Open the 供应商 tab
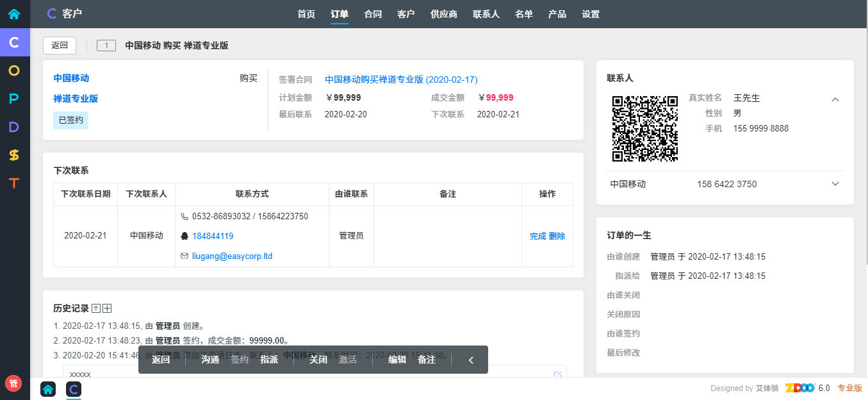 [x=444, y=14]
